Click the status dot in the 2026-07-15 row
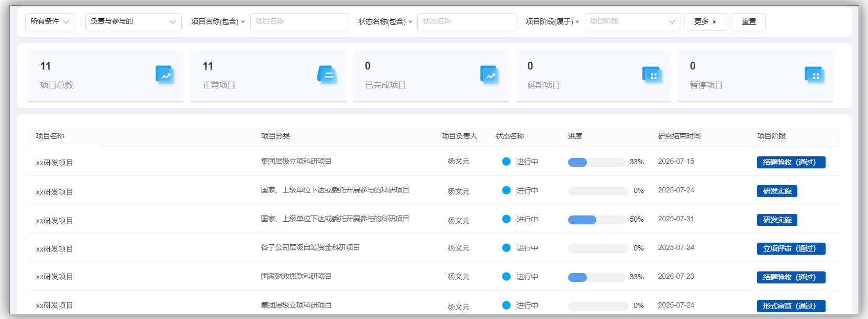 (x=506, y=162)
